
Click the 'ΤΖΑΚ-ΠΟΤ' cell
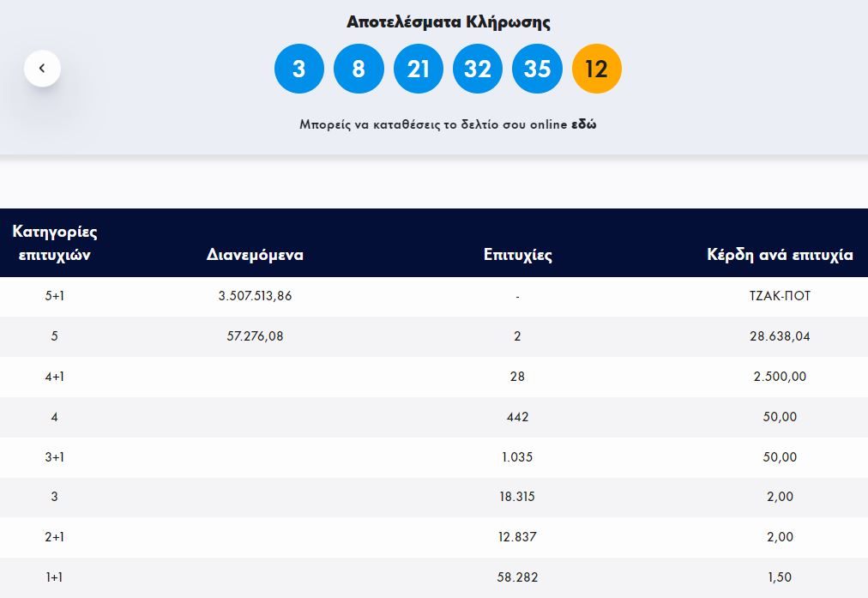780,296
